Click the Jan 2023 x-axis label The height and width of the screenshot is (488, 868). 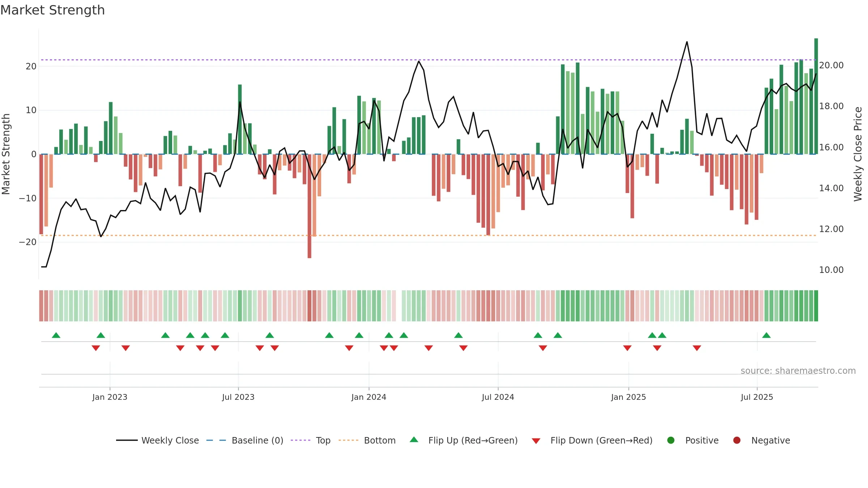[x=110, y=397]
